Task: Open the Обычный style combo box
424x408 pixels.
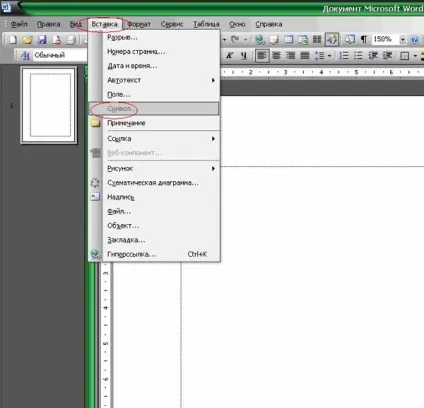Action: pyautogui.click(x=60, y=55)
